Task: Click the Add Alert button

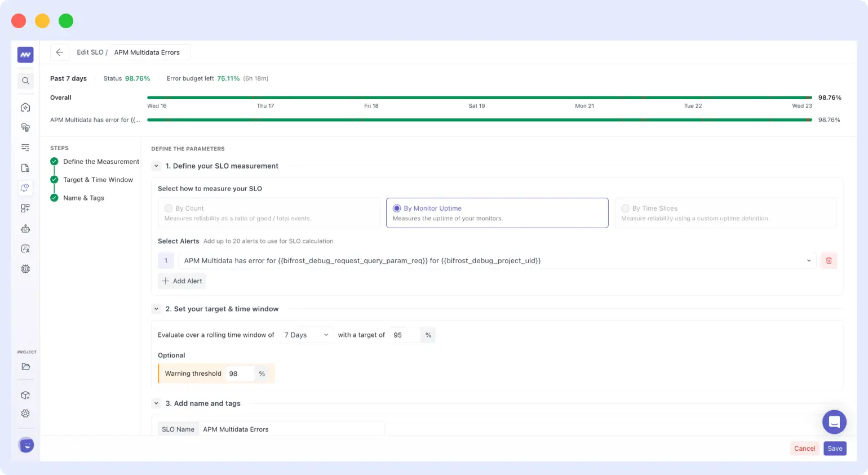Action: pyautogui.click(x=182, y=281)
